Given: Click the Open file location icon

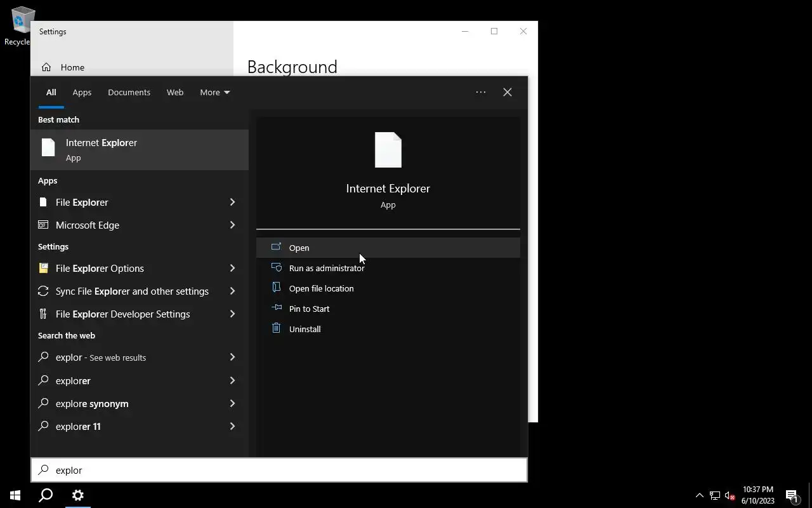Looking at the screenshot, I should (276, 288).
